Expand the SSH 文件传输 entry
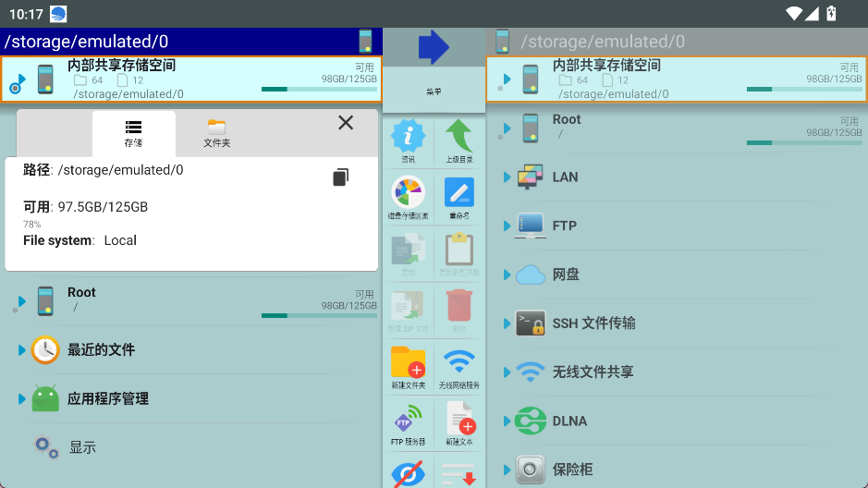Screen dimensions: 868x488 (507, 323)
